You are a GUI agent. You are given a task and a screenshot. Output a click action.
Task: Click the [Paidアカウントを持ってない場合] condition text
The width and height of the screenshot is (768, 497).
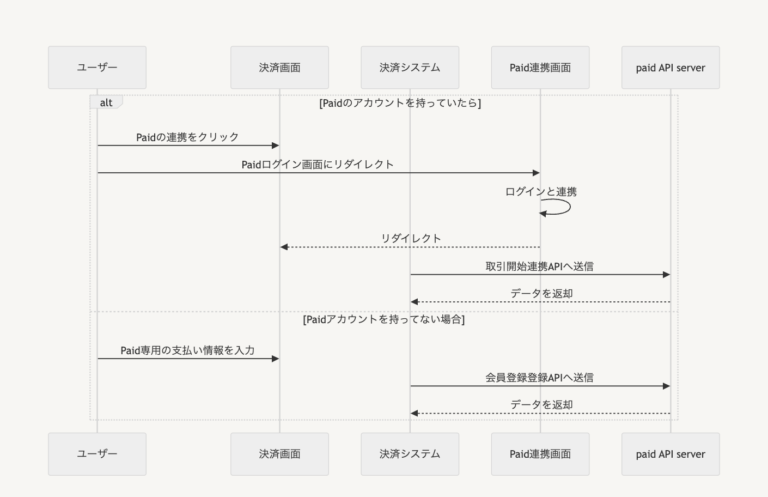(383, 320)
